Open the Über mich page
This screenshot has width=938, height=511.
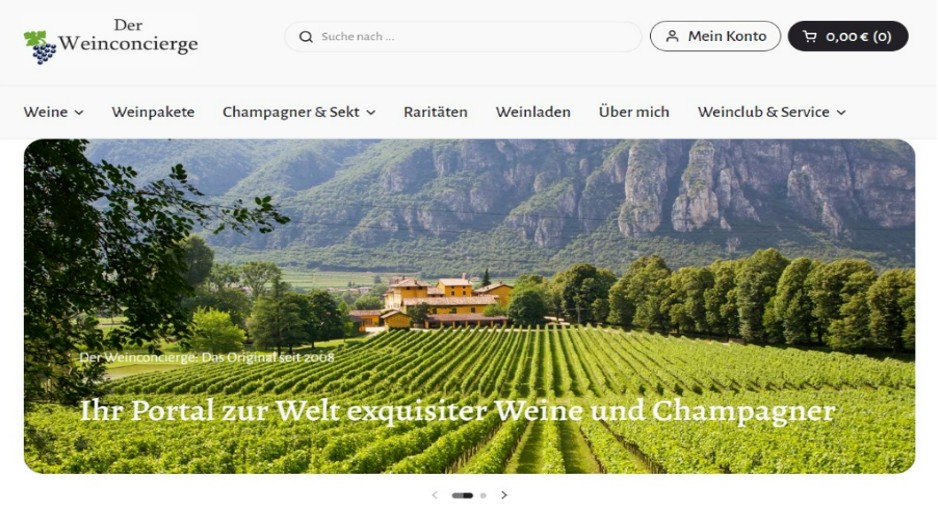634,112
